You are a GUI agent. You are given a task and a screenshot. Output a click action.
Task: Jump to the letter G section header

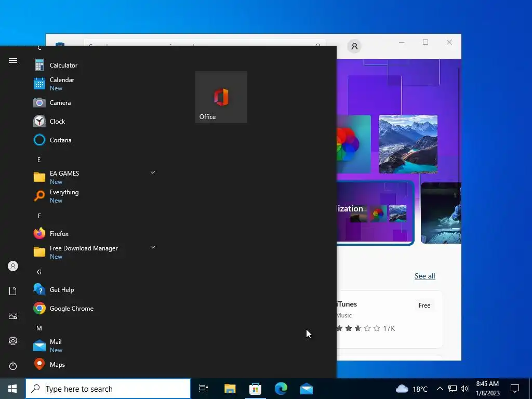pyautogui.click(x=39, y=272)
